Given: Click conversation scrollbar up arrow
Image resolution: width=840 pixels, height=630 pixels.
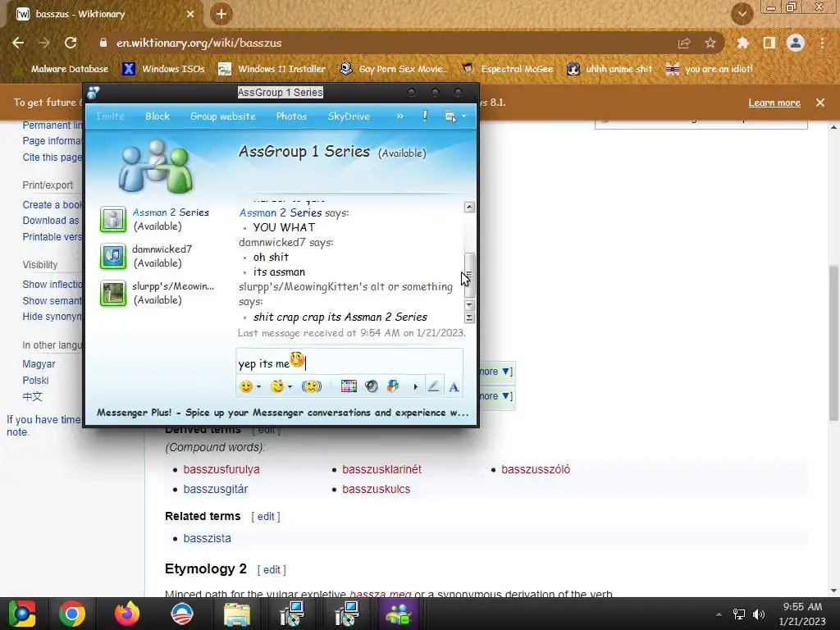Looking at the screenshot, I should point(469,207).
